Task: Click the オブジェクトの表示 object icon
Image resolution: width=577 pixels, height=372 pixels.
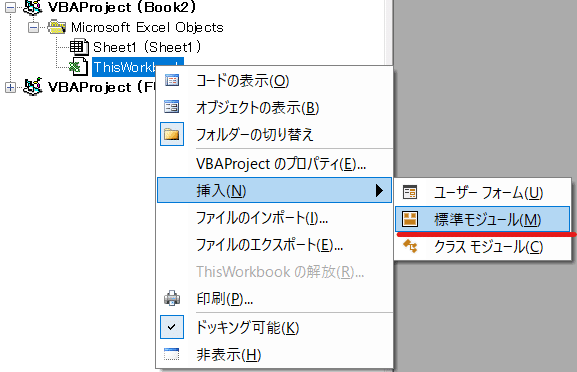Action: click(x=172, y=107)
